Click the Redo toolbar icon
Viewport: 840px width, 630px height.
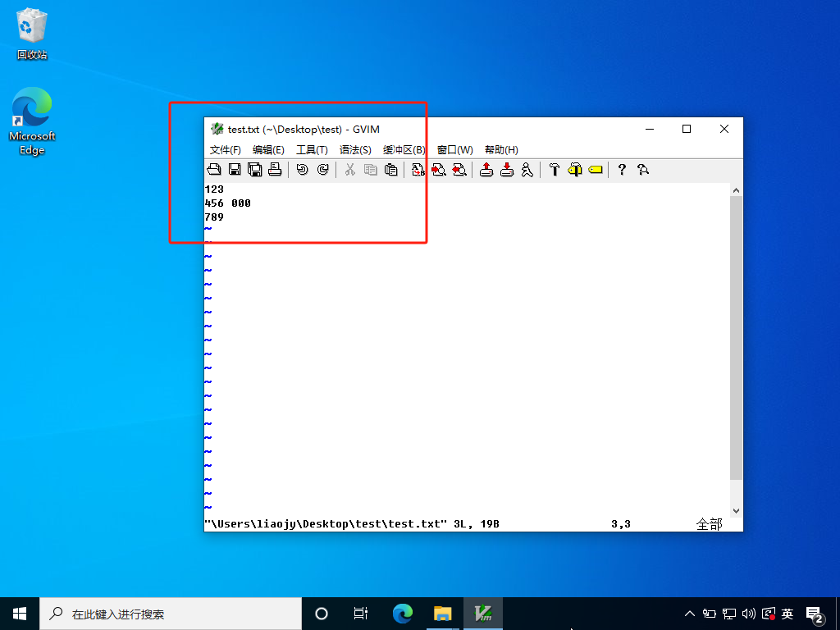click(x=322, y=170)
